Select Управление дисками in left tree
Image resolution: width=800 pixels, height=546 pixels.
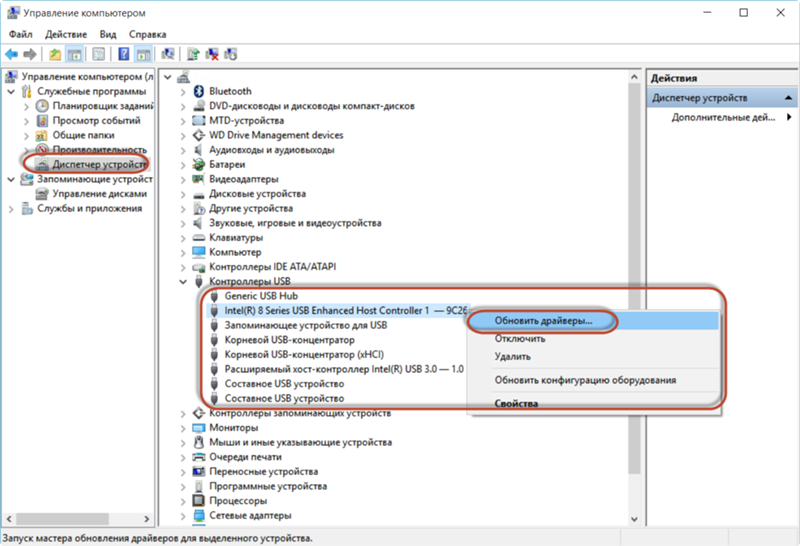[99, 194]
